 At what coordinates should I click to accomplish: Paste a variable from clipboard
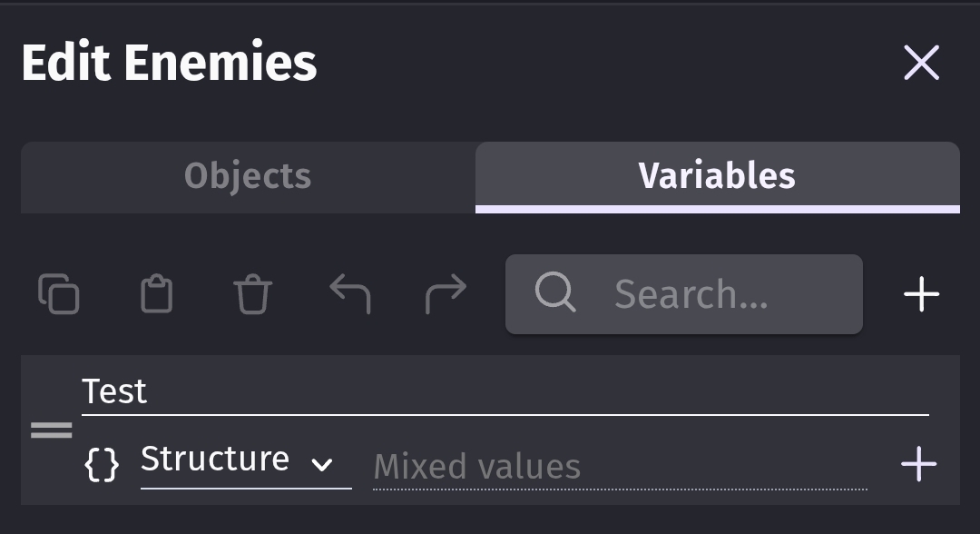[156, 294]
